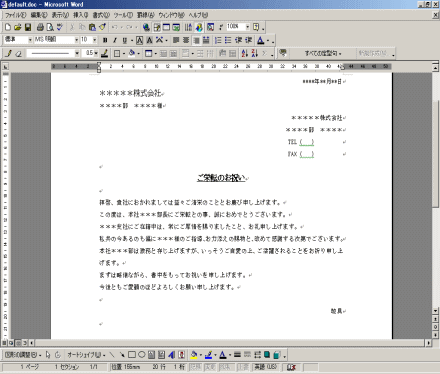440x374 pixels.
Task: Open Print Preview from the toolbar
Action: (50, 27)
